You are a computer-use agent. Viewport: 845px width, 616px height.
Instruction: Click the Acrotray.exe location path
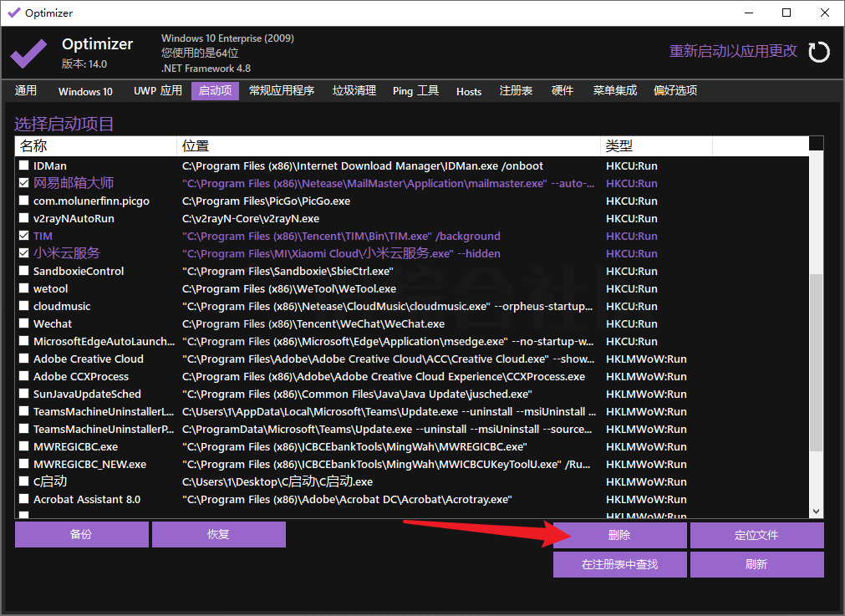click(x=347, y=499)
